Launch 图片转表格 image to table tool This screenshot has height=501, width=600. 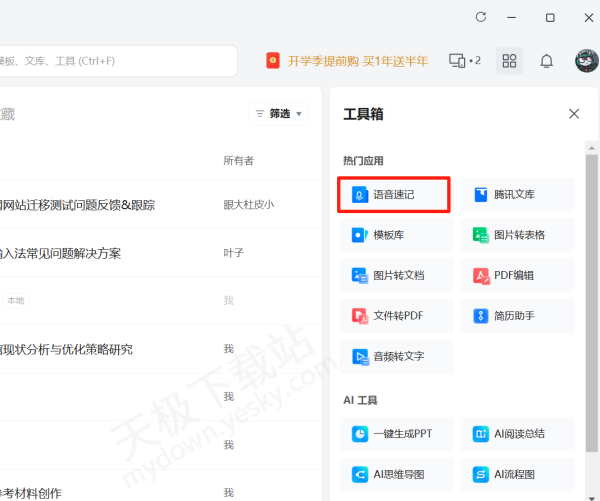(517, 235)
